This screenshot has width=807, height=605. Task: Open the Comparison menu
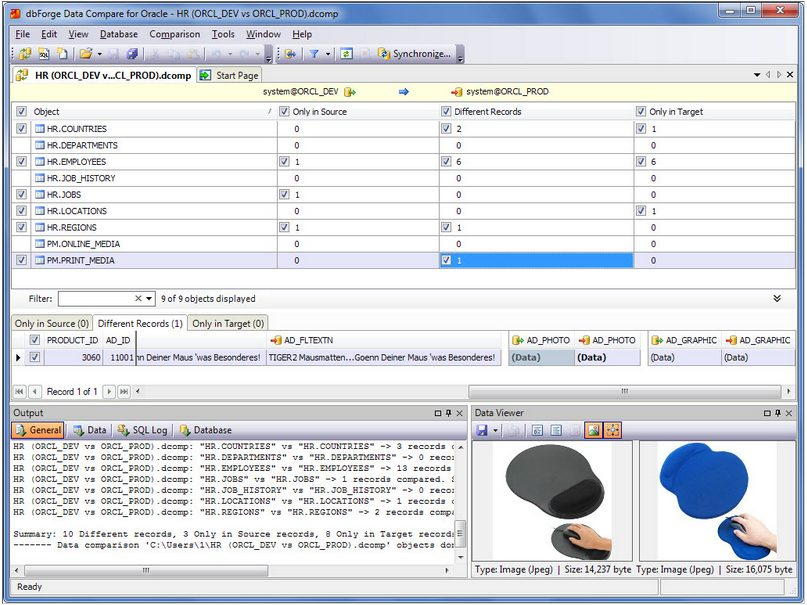174,34
